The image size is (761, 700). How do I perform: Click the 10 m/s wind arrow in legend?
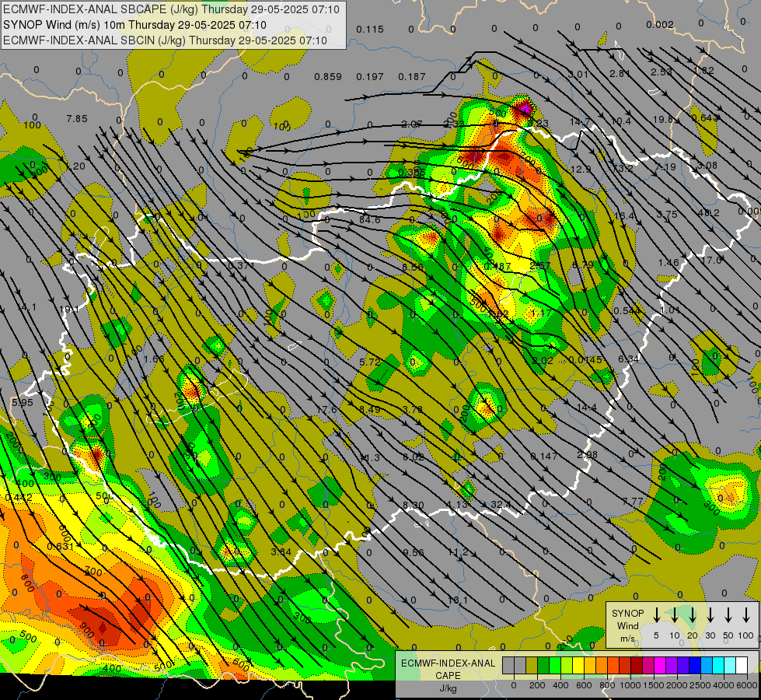tap(674, 615)
